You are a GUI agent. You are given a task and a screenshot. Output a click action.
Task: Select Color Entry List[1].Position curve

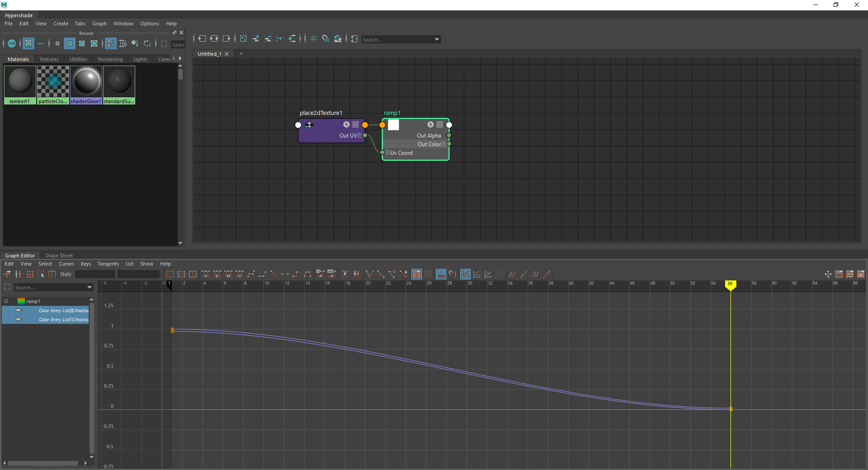click(x=45, y=320)
